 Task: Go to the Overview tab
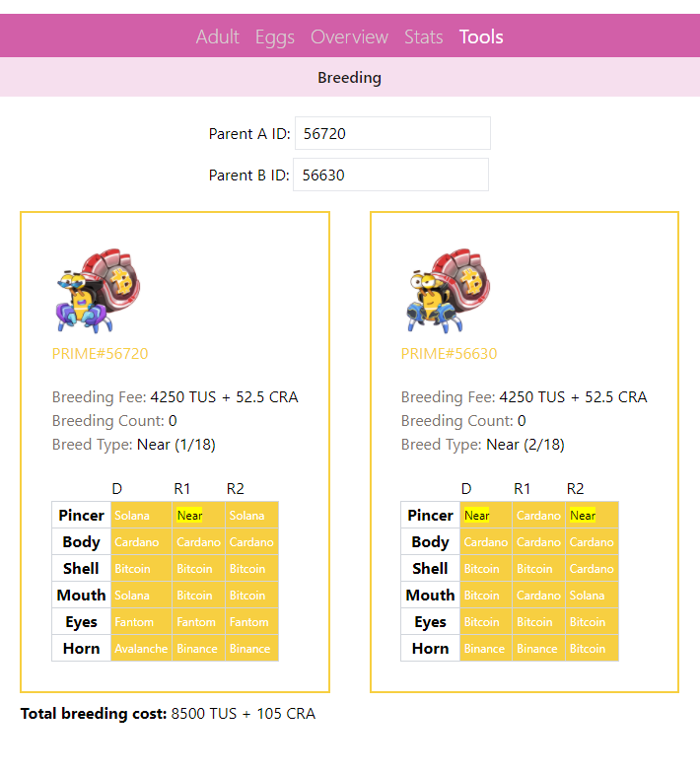point(349,37)
